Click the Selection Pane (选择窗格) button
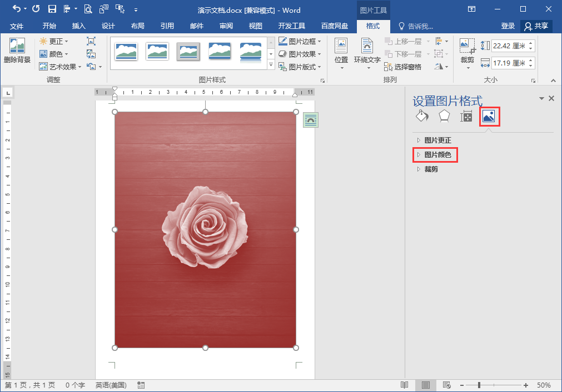The width and height of the screenshot is (562, 392). (402, 67)
